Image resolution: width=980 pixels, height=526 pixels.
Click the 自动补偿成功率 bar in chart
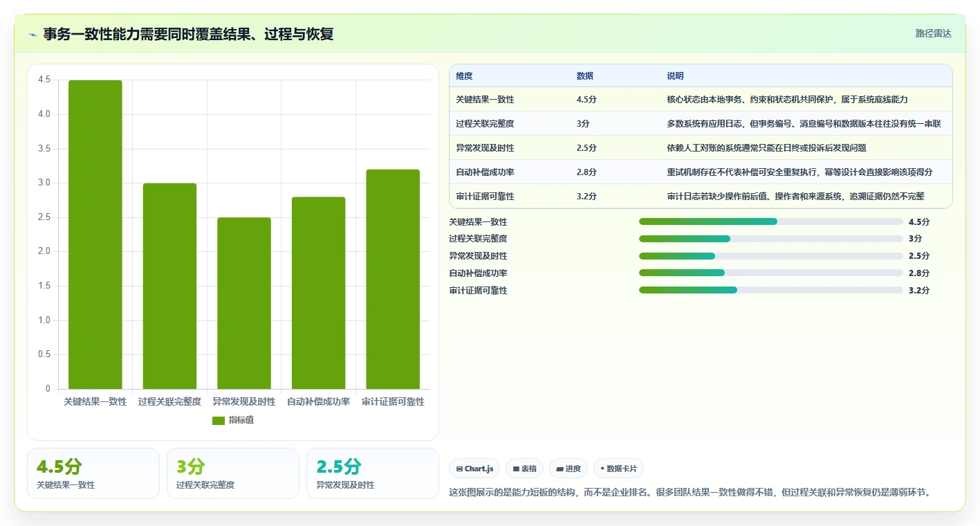318,293
